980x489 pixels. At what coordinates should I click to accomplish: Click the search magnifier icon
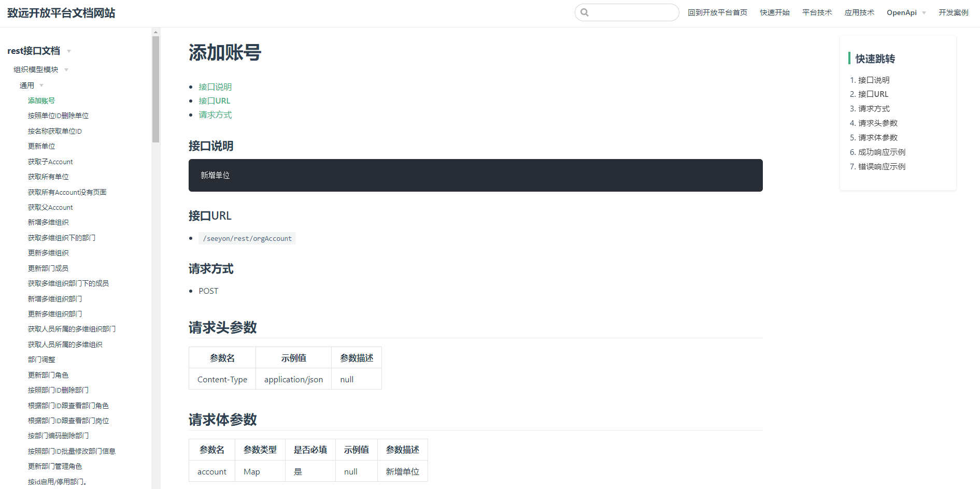pyautogui.click(x=585, y=12)
